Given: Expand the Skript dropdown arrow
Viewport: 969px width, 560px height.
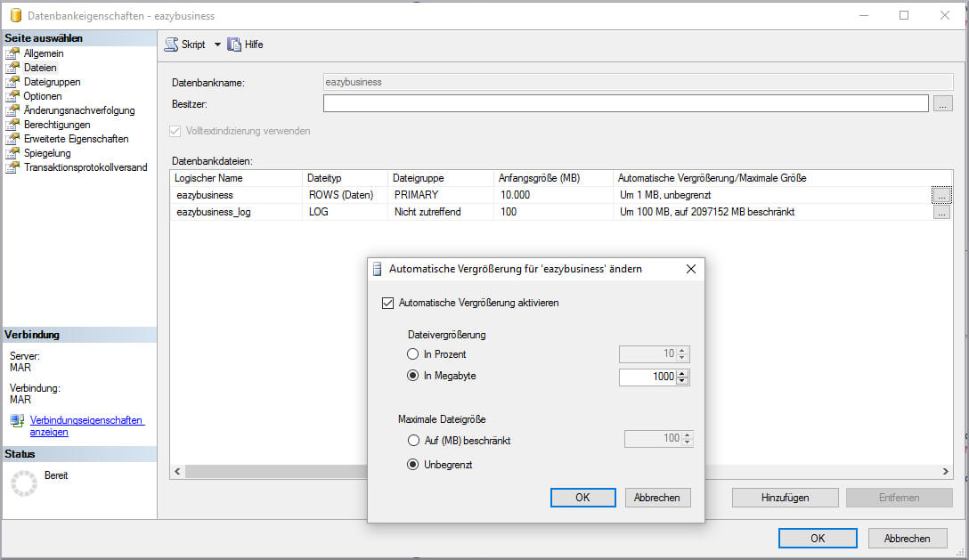Looking at the screenshot, I should pos(217,45).
